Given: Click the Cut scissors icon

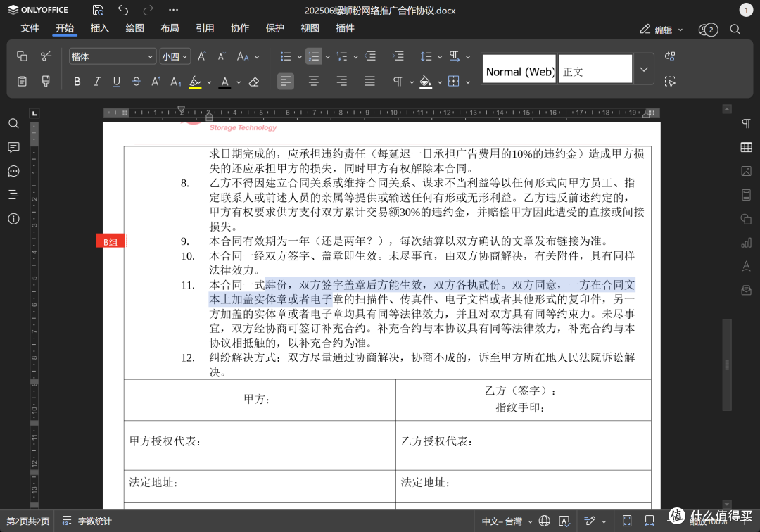Looking at the screenshot, I should [x=46, y=56].
